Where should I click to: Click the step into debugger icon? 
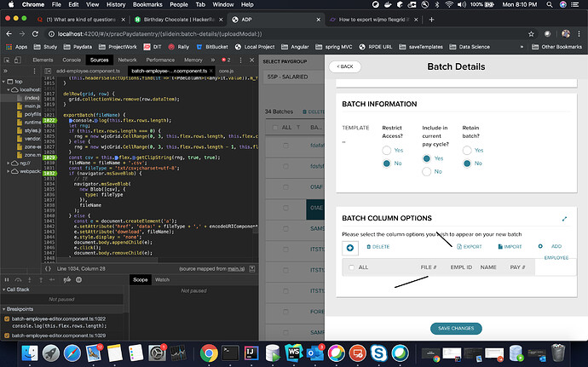[30, 279]
